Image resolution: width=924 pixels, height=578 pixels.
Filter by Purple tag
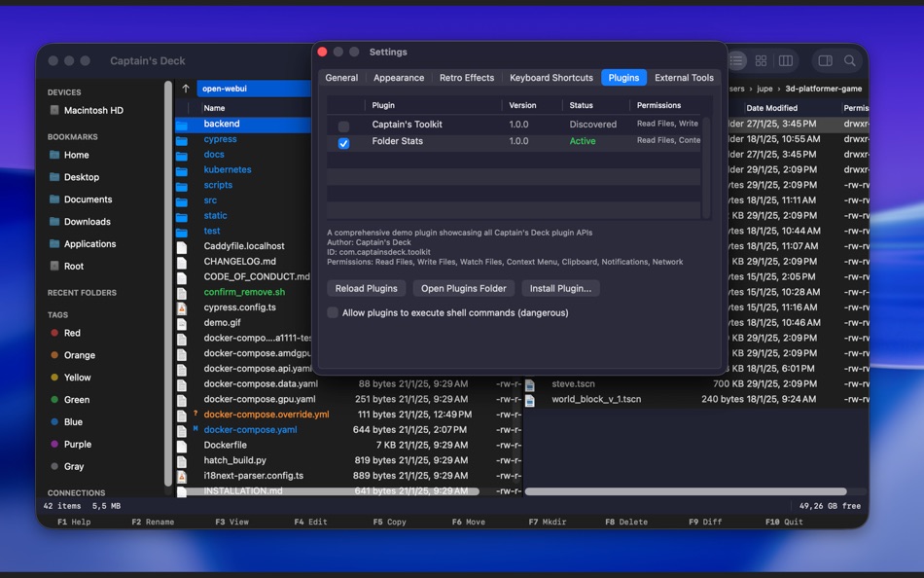click(71, 444)
